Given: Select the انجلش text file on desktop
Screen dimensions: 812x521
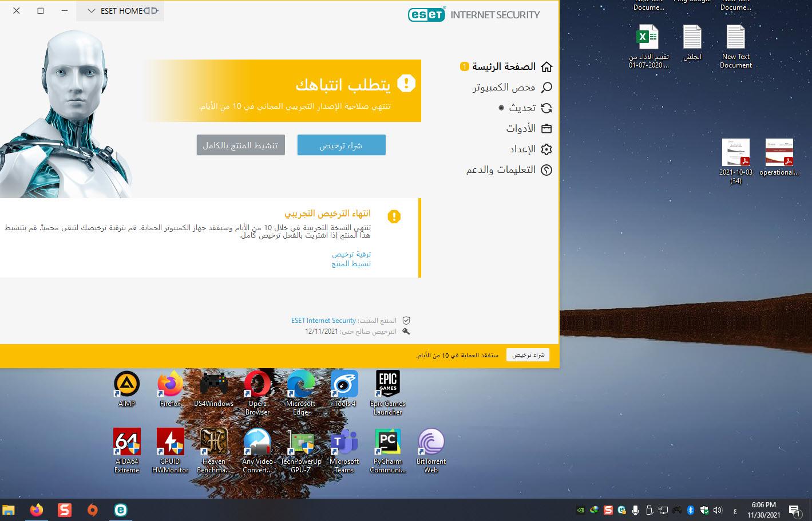Looking at the screenshot, I should (692, 43).
